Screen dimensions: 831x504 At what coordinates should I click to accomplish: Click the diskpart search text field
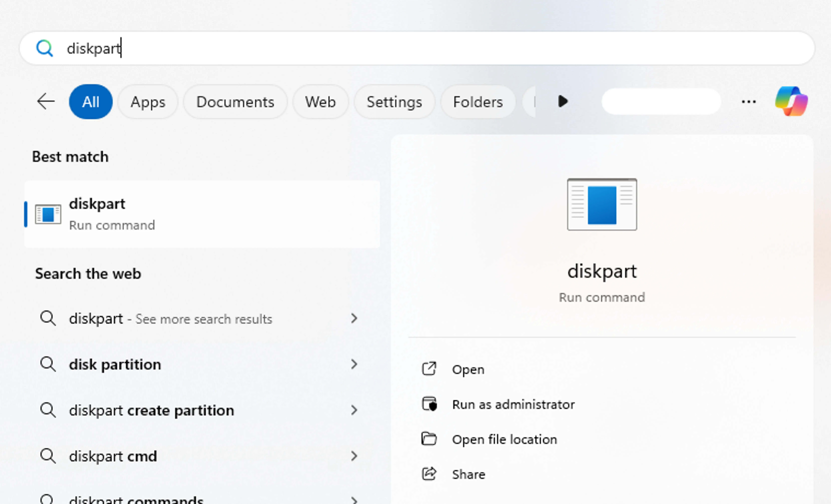417,48
